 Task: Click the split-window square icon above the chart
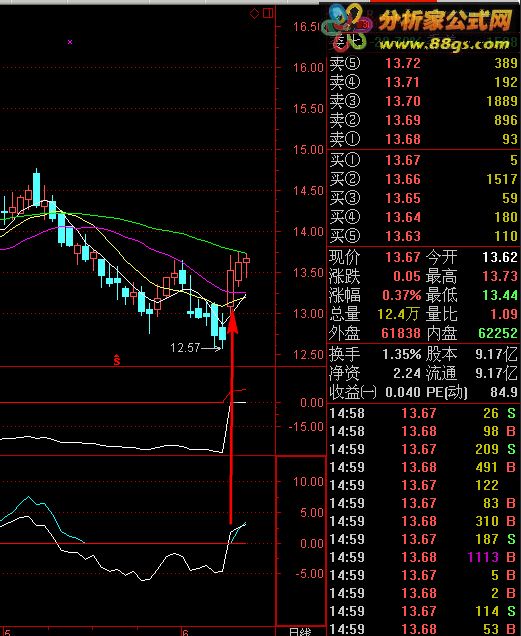(268, 13)
